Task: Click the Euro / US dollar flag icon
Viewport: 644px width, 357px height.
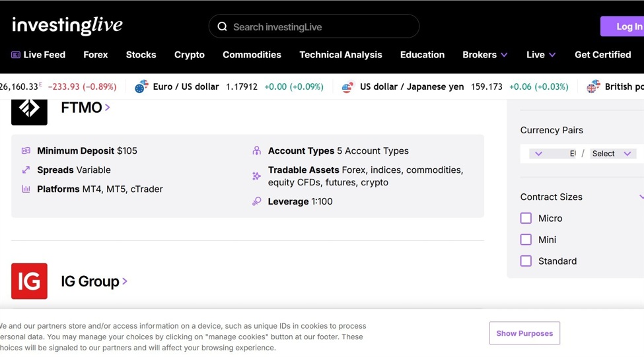Action: pos(141,87)
